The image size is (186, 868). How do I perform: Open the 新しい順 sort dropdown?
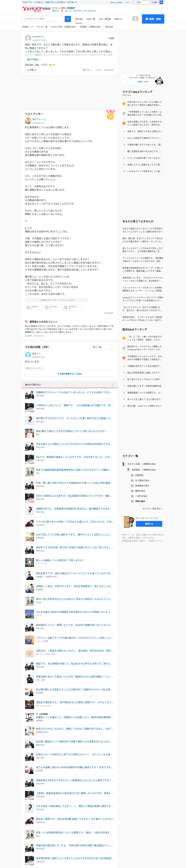pyautogui.click(x=102, y=347)
